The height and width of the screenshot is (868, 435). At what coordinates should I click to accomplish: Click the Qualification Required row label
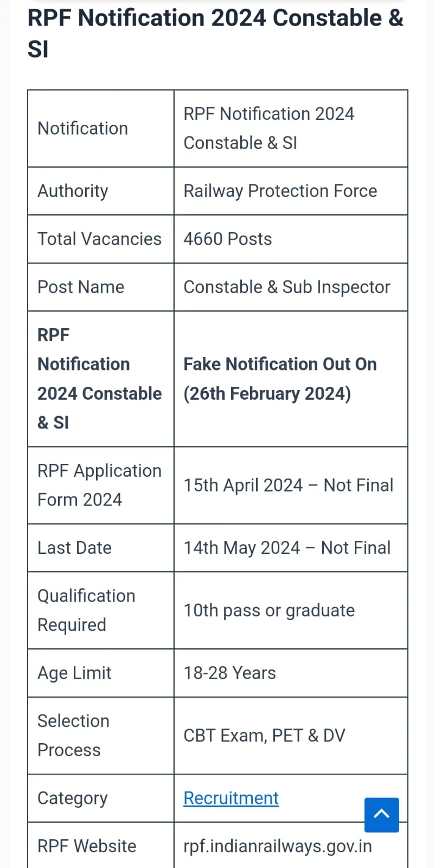coord(86,610)
